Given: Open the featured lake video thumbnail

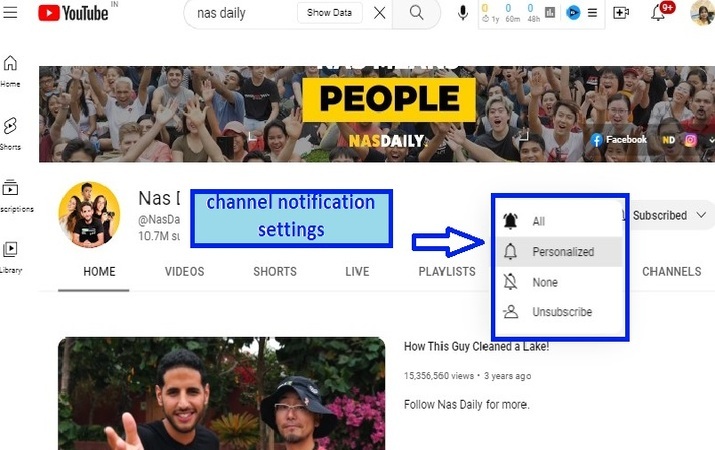Looking at the screenshot, I should pos(222,393).
